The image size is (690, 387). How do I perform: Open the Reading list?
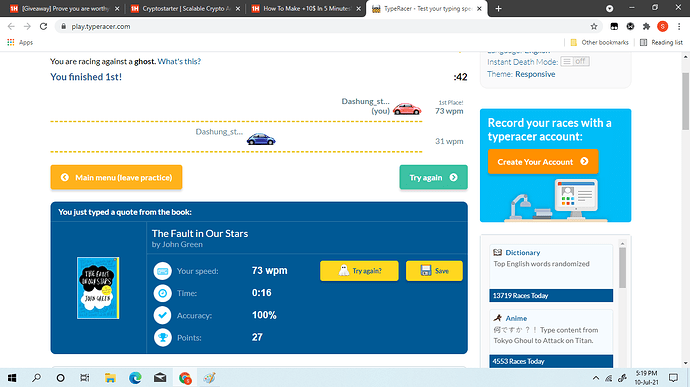[x=661, y=42]
